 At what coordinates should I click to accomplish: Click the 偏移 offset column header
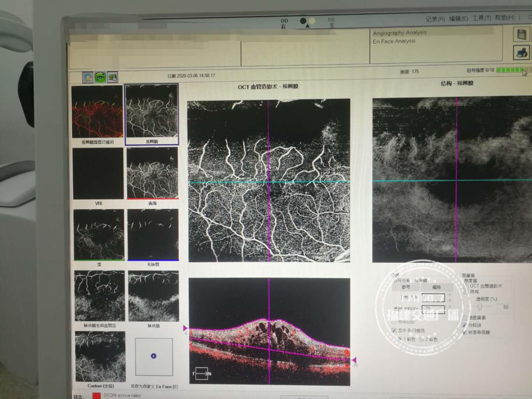pos(436,287)
